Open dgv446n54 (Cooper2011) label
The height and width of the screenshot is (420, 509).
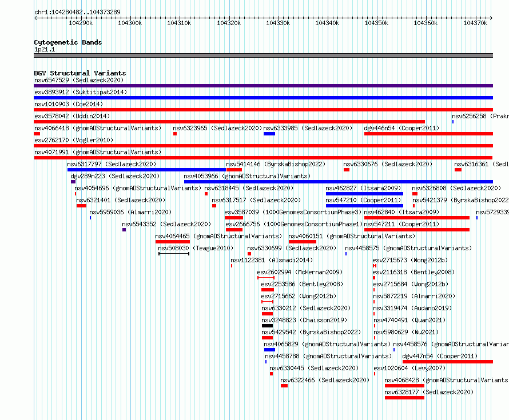(401, 128)
